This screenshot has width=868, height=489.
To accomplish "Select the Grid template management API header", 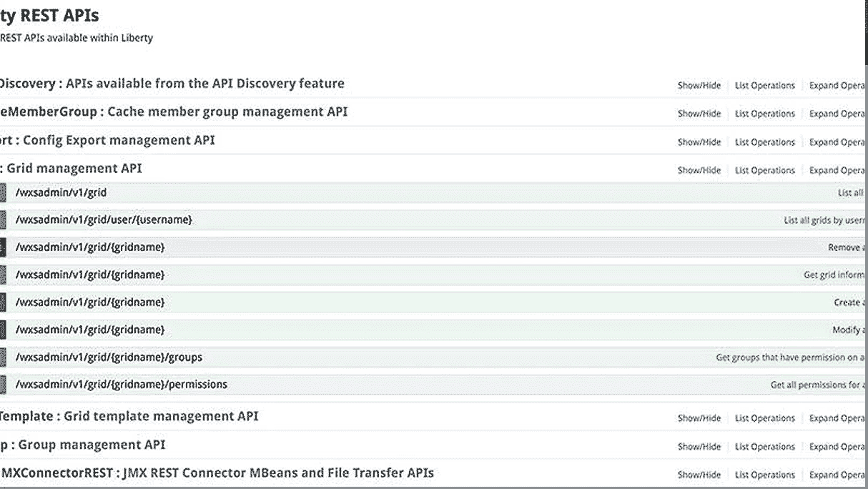I will coord(129,416).
